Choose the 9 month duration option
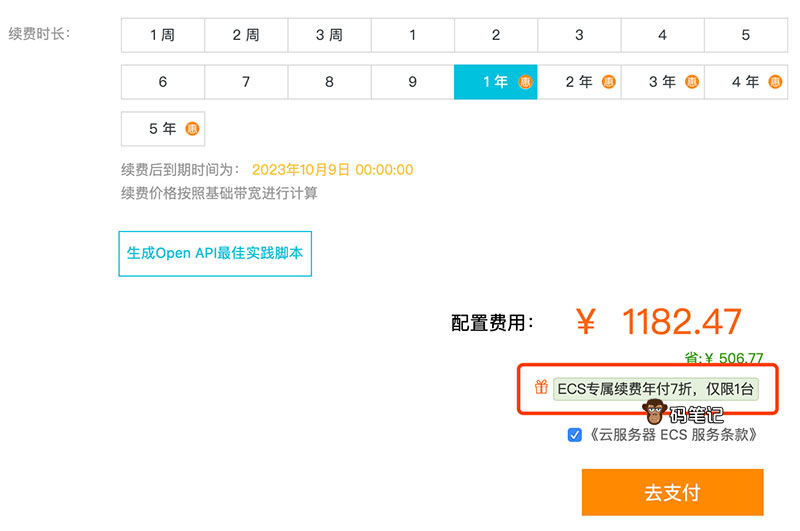Viewport: 800px width, 531px height. (412, 82)
